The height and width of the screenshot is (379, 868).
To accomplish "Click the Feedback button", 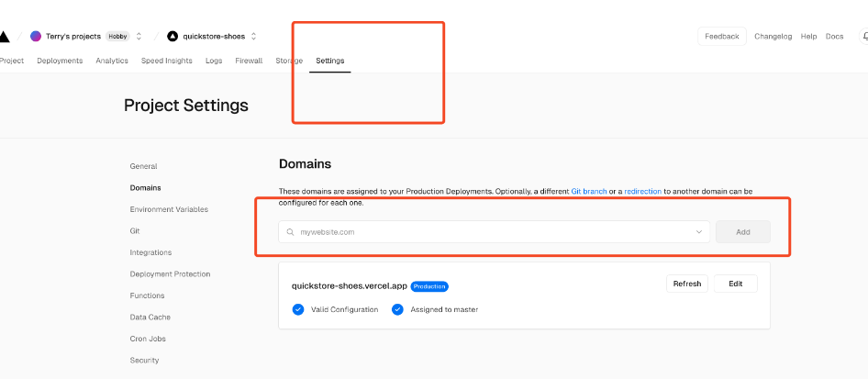I will pyautogui.click(x=722, y=37).
